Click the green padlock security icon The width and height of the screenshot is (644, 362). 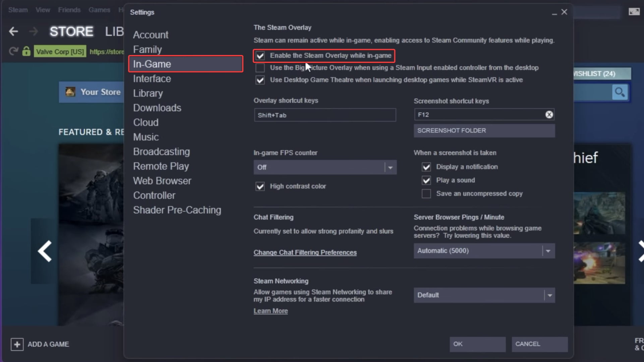point(26,51)
